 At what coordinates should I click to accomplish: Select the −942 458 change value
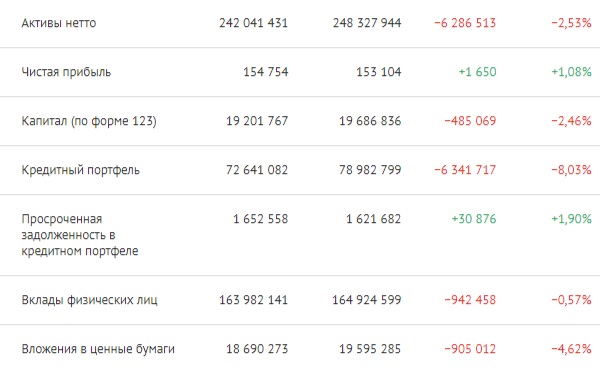coord(470,300)
